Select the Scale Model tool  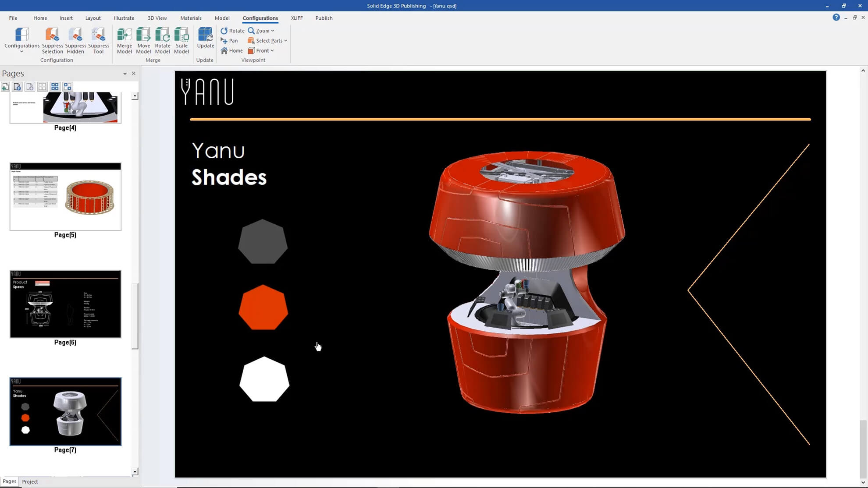pos(182,40)
